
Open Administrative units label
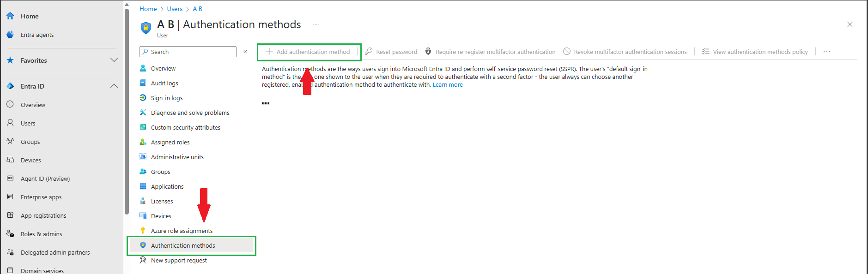pyautogui.click(x=177, y=157)
